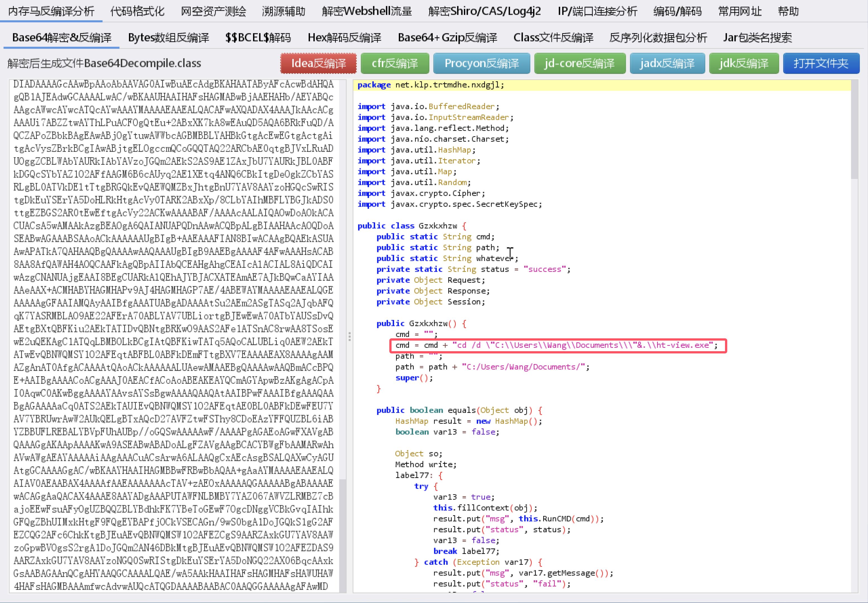Open the 内存马反编译分析 top tab
868x603 pixels.
[51, 11]
